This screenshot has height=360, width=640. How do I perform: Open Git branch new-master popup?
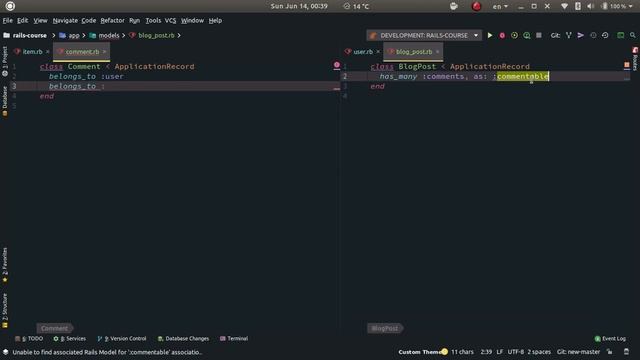pos(578,352)
